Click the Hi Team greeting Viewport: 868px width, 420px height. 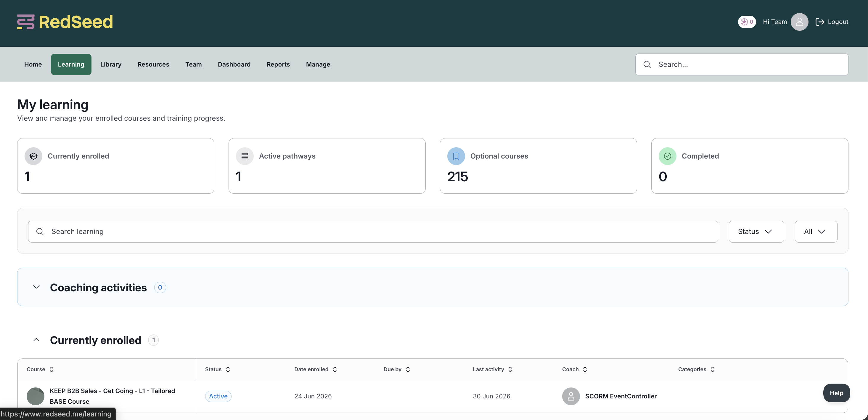[775, 22]
